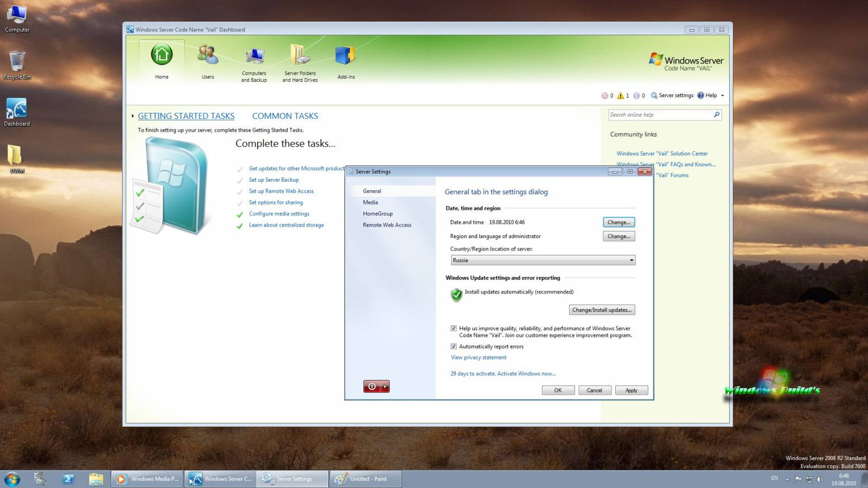868x488 pixels.
Task: Open Server Manager from taskbar
Action: (40, 479)
